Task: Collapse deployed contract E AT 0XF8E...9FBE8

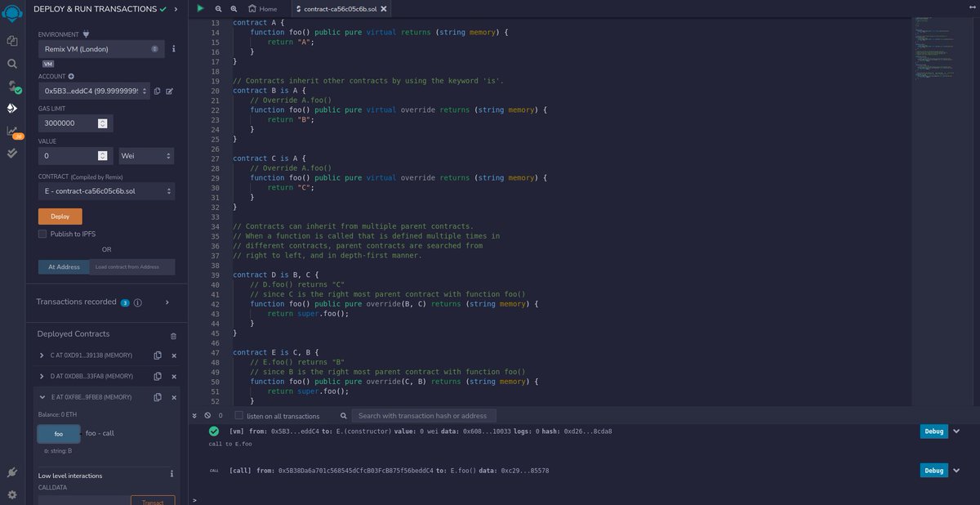Action: pyautogui.click(x=42, y=397)
